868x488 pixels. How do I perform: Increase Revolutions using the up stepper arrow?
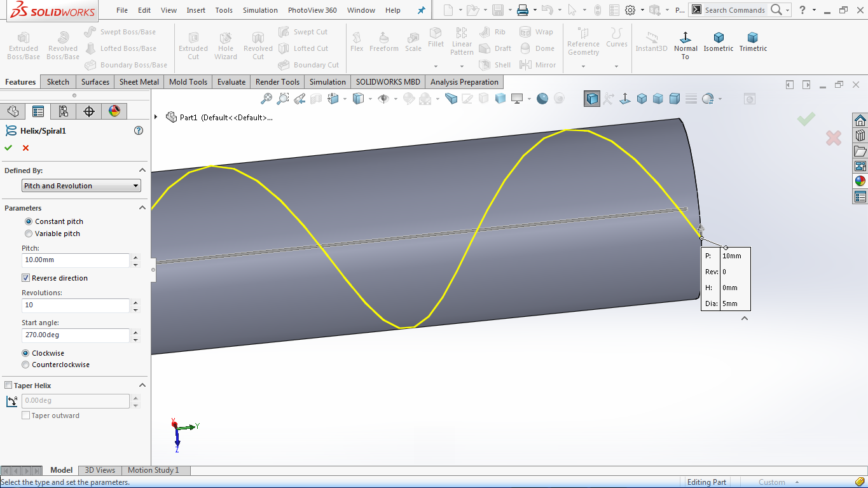pos(135,302)
